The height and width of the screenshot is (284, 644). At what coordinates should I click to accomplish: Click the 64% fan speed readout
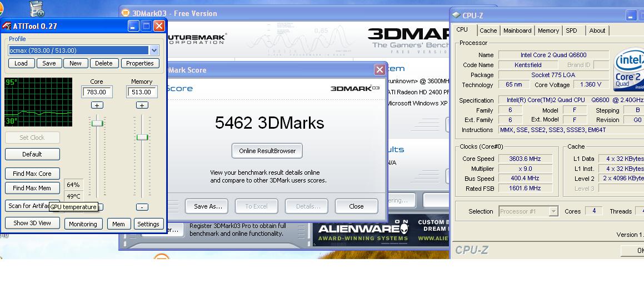73,185
